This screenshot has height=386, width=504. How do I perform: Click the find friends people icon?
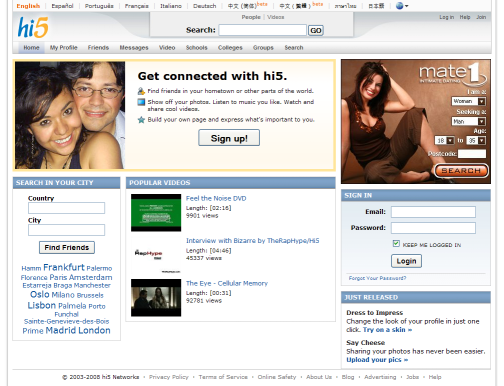141,91
